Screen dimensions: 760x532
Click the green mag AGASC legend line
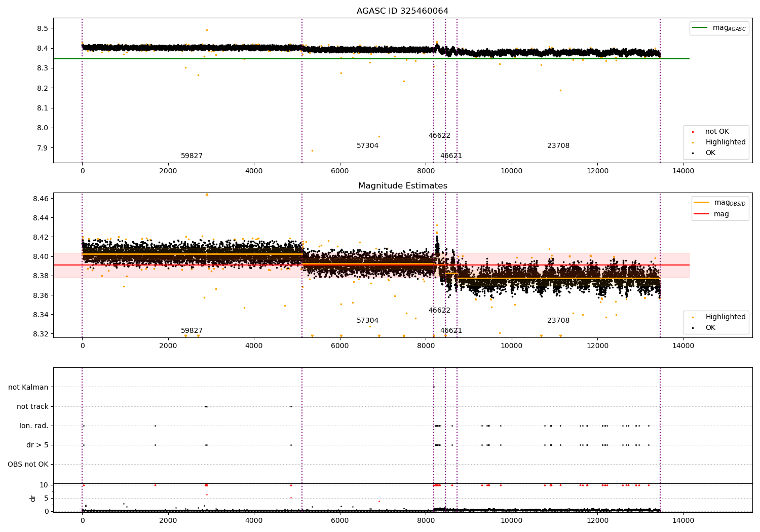(700, 28)
